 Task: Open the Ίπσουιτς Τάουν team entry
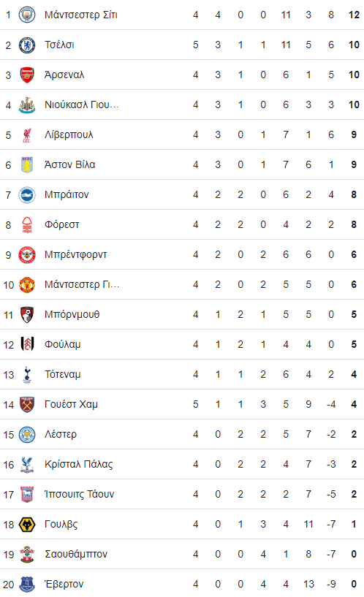point(79,494)
